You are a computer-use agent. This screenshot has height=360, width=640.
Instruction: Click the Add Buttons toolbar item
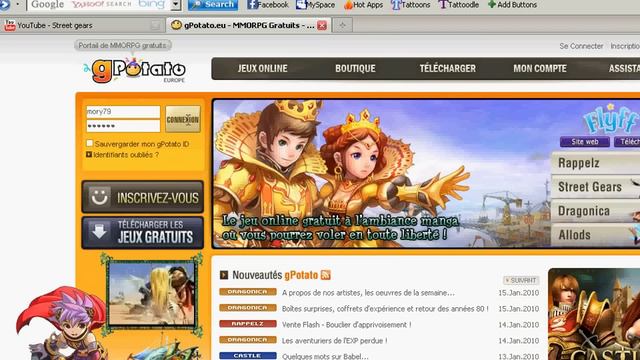tap(512, 5)
